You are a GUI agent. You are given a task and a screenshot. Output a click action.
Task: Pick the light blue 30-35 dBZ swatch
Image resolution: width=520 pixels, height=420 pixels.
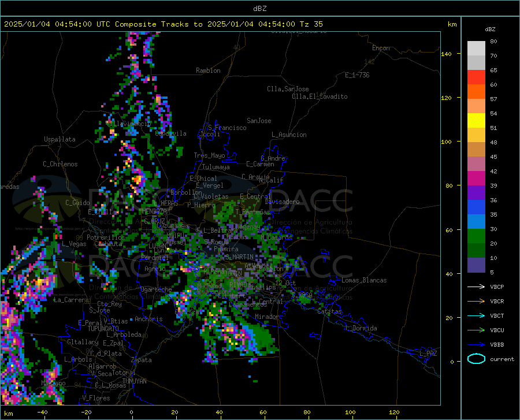[x=476, y=222]
